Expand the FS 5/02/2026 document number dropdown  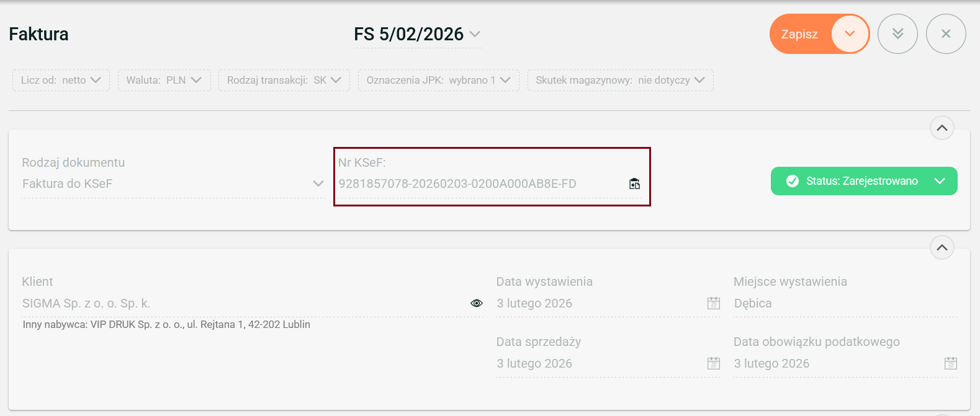point(475,34)
